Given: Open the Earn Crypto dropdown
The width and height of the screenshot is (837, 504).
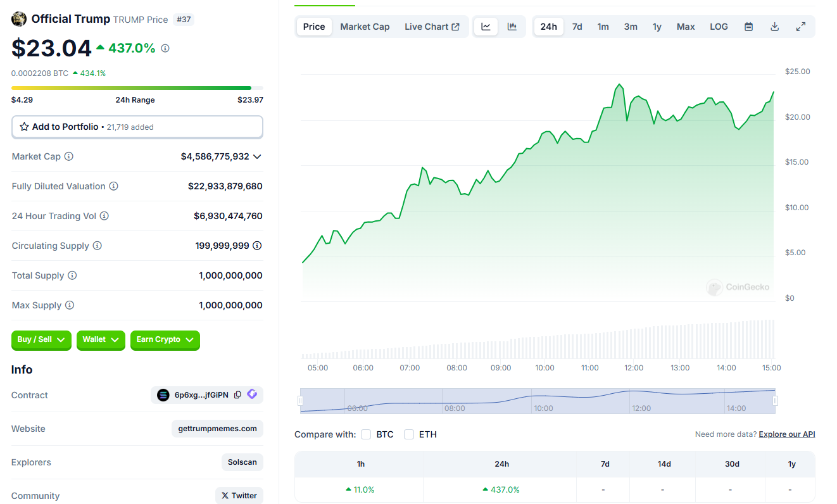Looking at the screenshot, I should tap(165, 340).
